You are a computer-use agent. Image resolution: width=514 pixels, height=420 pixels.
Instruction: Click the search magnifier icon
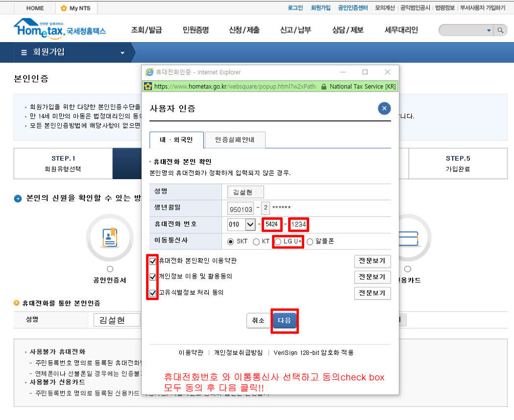point(500,30)
